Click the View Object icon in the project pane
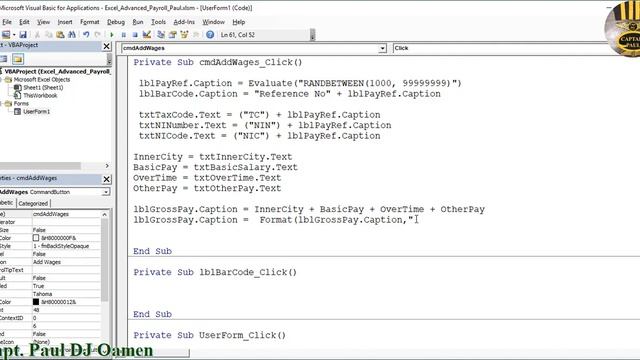Viewport: 640px width, 360px height. 4,59
